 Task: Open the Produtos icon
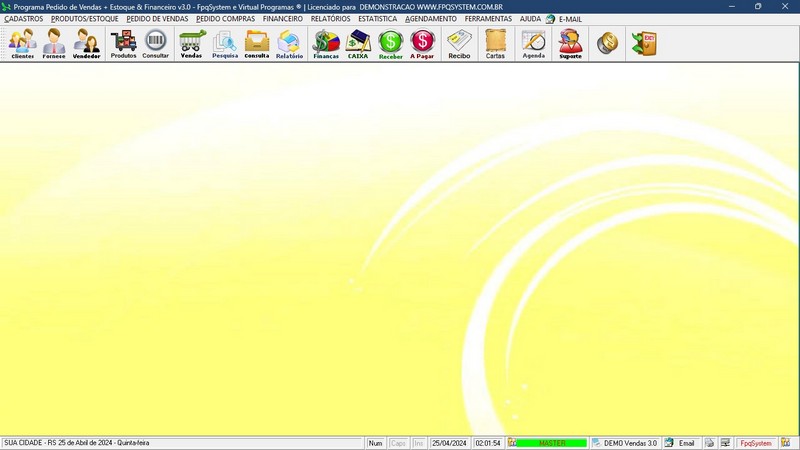point(123,44)
